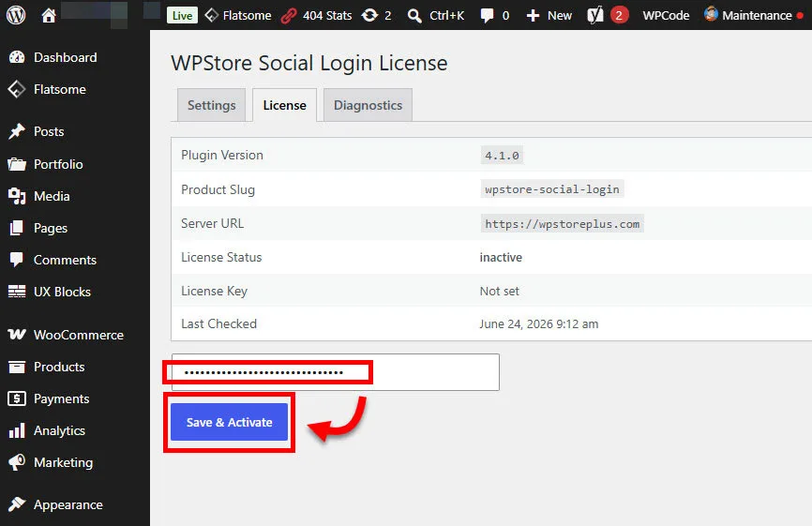Click the Save & Activate button
Screen dimensions: 812x526
pos(229,422)
